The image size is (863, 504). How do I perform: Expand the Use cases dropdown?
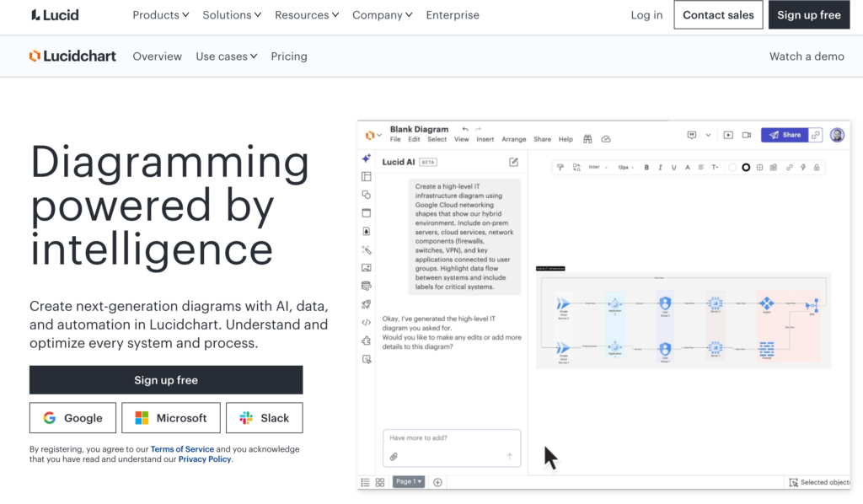point(226,56)
